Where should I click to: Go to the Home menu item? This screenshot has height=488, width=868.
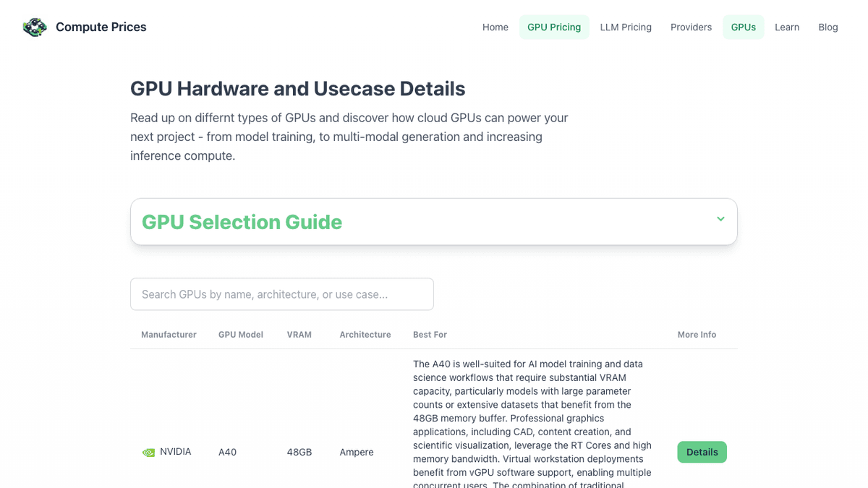pos(495,27)
